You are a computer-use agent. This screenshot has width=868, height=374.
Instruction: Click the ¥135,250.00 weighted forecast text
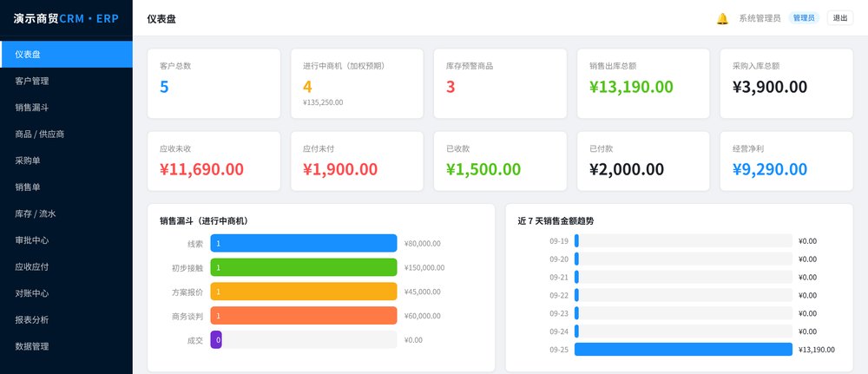click(323, 102)
